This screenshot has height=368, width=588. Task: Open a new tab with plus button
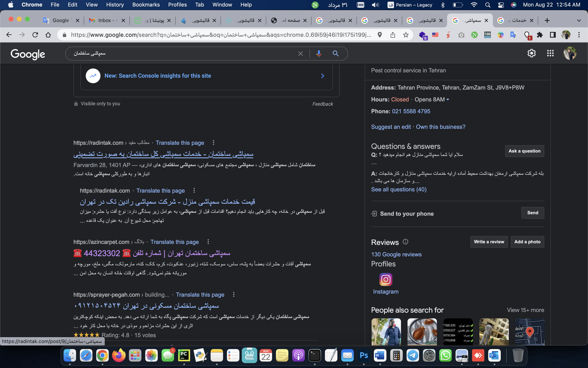click(x=547, y=20)
